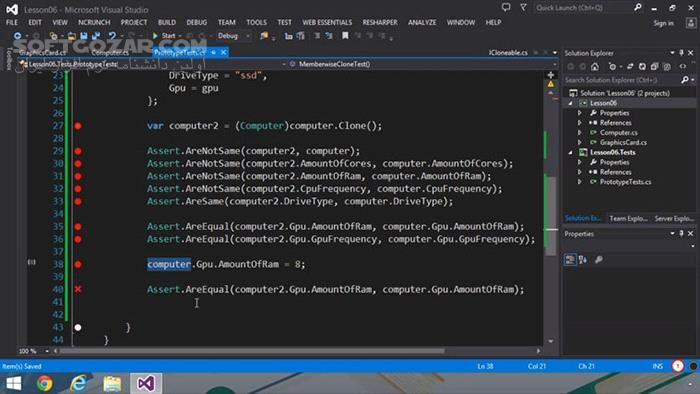Click the Windows Start button
This screenshot has height=394, width=700.
[x=13, y=383]
